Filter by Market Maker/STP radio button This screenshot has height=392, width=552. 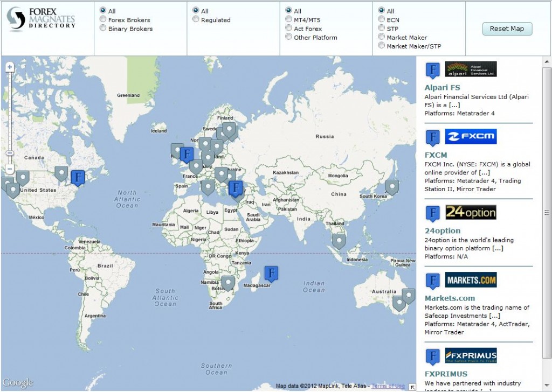(x=382, y=46)
